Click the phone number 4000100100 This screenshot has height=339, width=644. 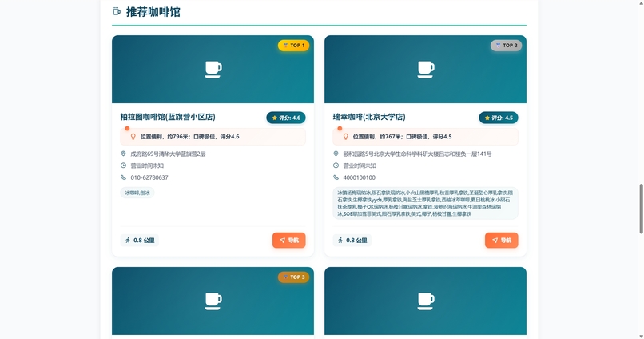click(x=359, y=177)
